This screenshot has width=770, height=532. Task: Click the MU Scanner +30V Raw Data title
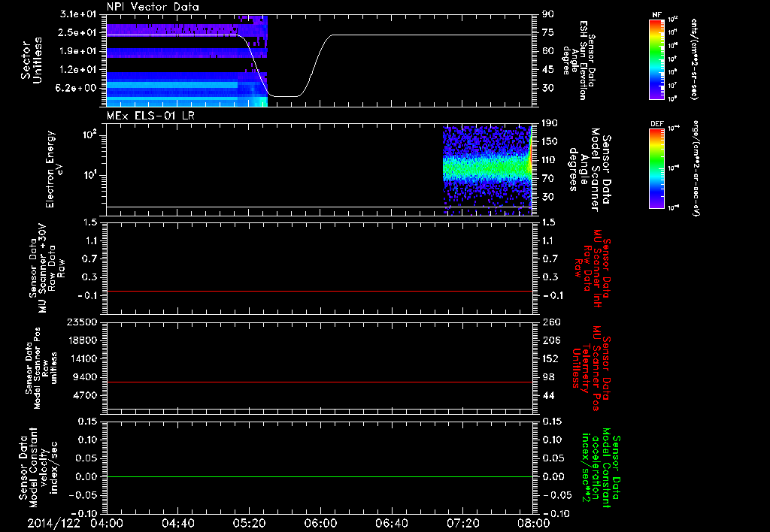47,268
